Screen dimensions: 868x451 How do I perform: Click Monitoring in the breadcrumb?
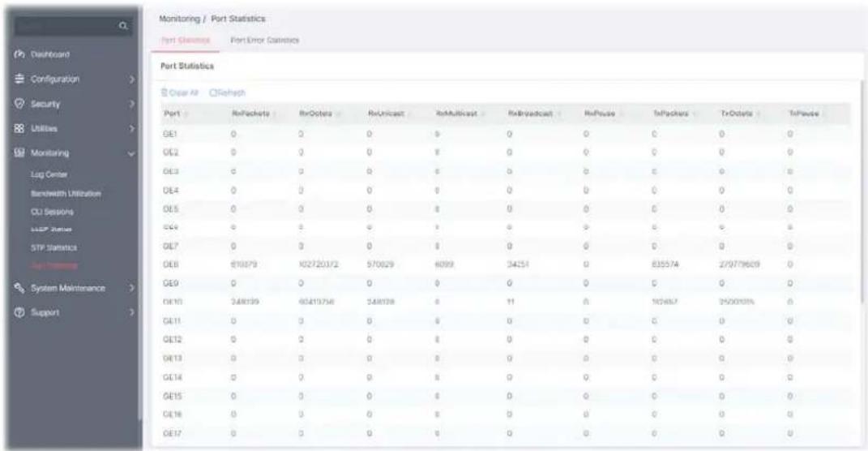click(179, 19)
